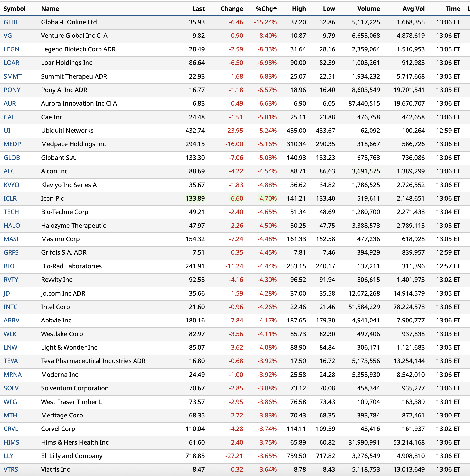Screen dimensions: 470x476
Task: Open the ABBV symbol link
Action: (12, 321)
